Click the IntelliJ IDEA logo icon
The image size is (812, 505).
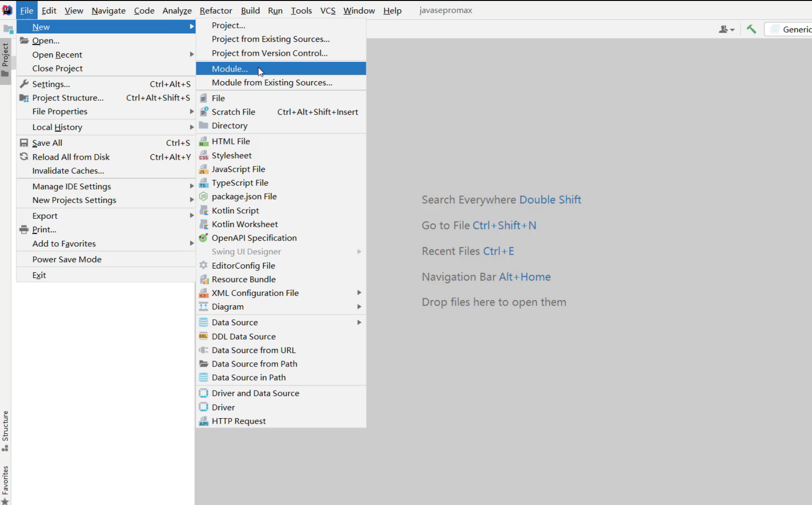(7, 10)
